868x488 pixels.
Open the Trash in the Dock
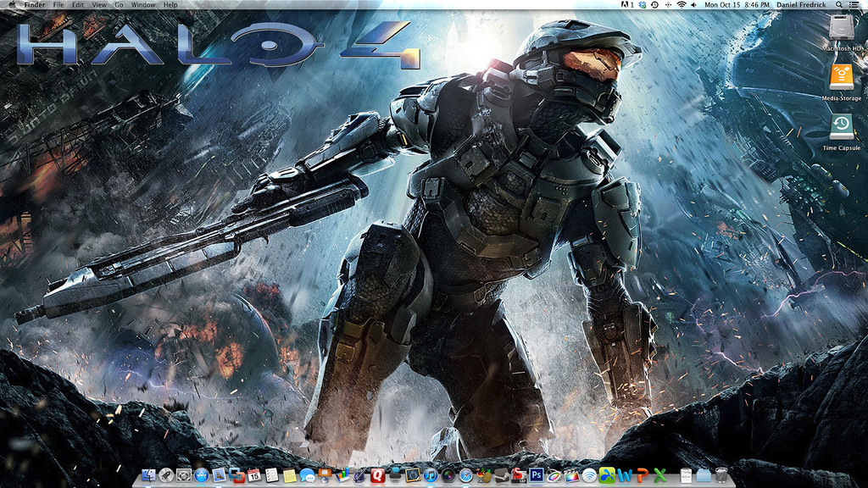[721, 475]
